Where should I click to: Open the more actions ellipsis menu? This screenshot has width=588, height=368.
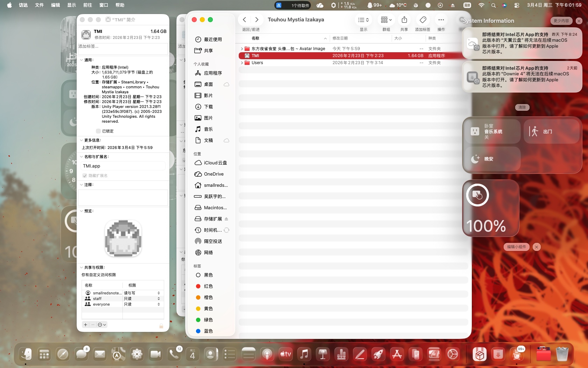click(441, 20)
